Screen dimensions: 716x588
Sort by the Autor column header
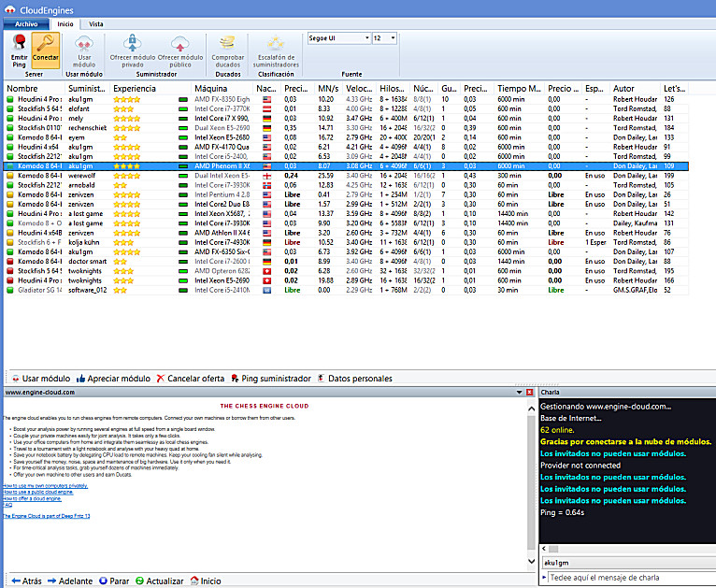(x=637, y=89)
